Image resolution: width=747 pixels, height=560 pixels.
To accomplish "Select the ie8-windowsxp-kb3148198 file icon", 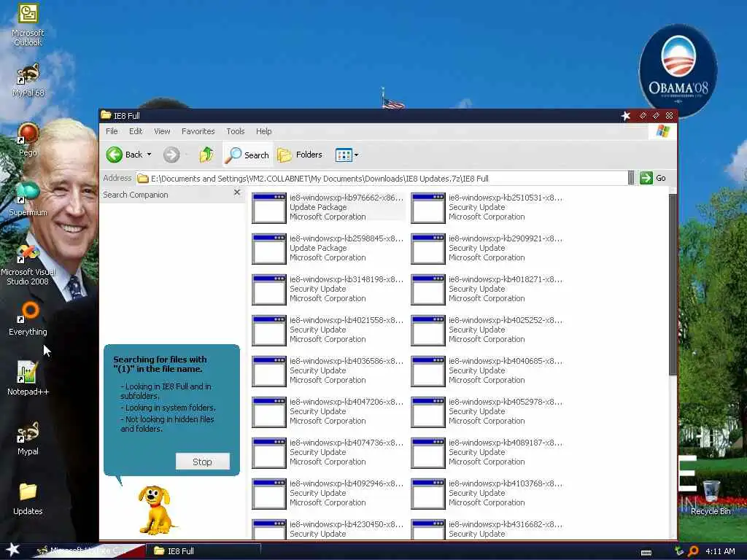I will [269, 289].
